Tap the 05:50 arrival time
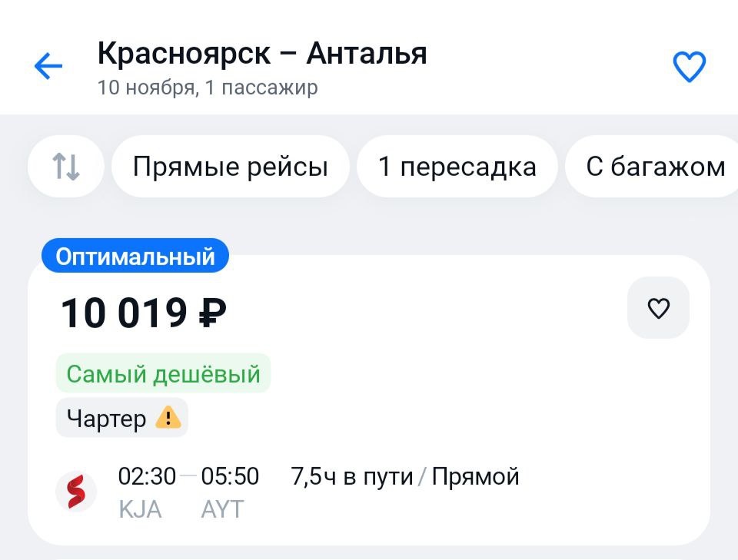Screen dimensions: 738x560 click(230, 476)
